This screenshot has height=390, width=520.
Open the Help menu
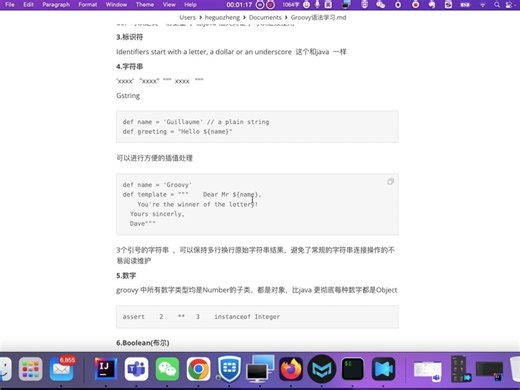190,5
